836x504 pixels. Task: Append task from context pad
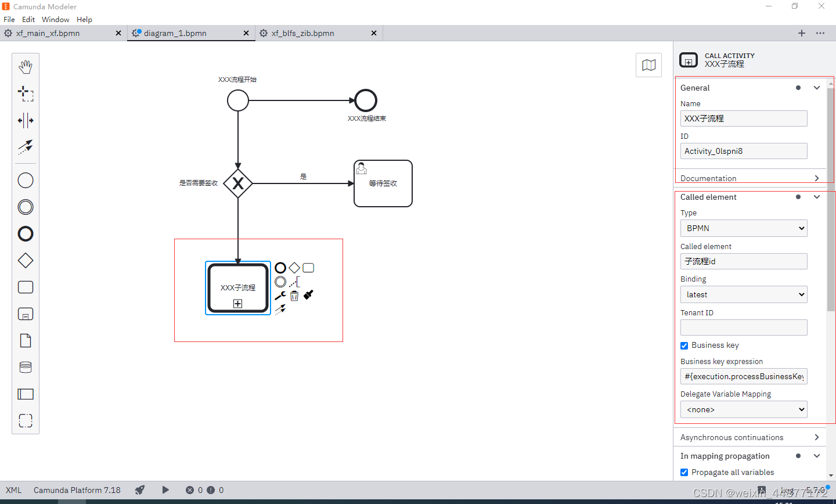click(308, 268)
